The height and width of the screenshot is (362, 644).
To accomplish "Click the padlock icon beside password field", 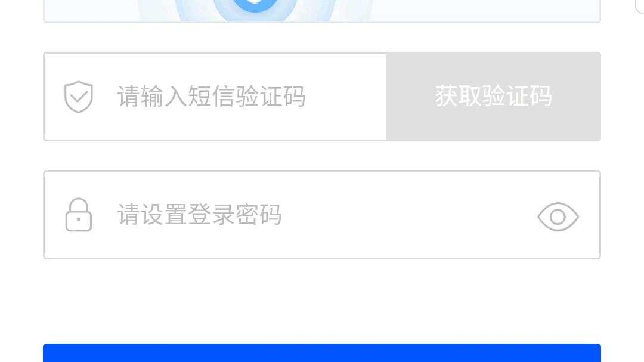I will [79, 215].
